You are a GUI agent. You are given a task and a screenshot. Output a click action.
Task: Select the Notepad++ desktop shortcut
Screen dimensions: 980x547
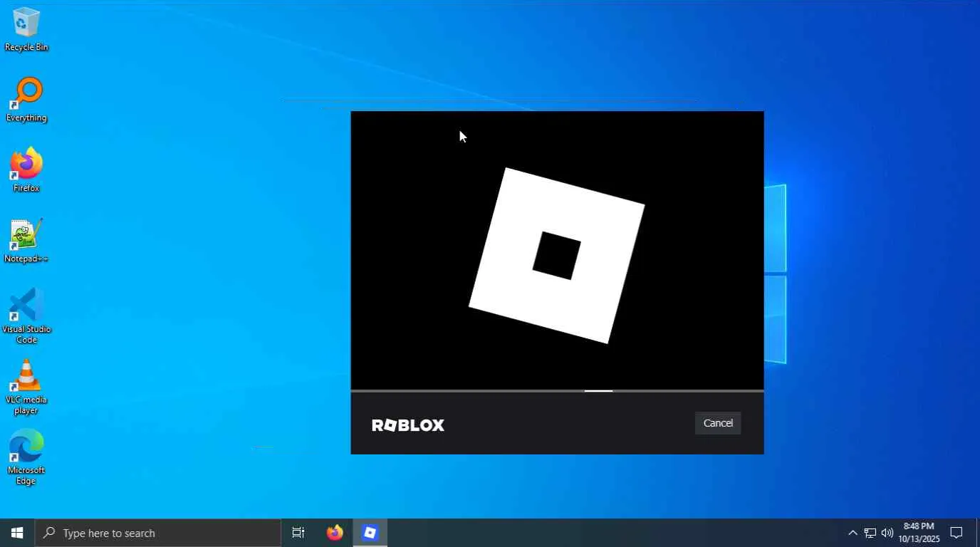tap(26, 241)
